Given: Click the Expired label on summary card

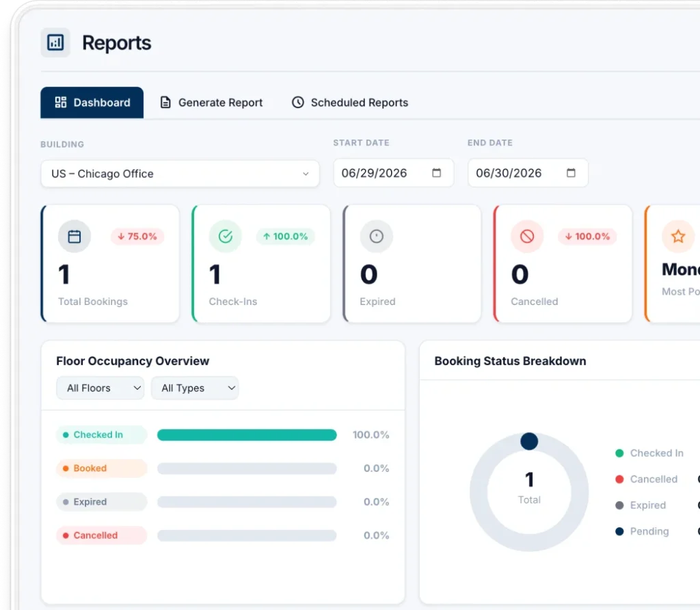Looking at the screenshot, I should click(x=377, y=302).
